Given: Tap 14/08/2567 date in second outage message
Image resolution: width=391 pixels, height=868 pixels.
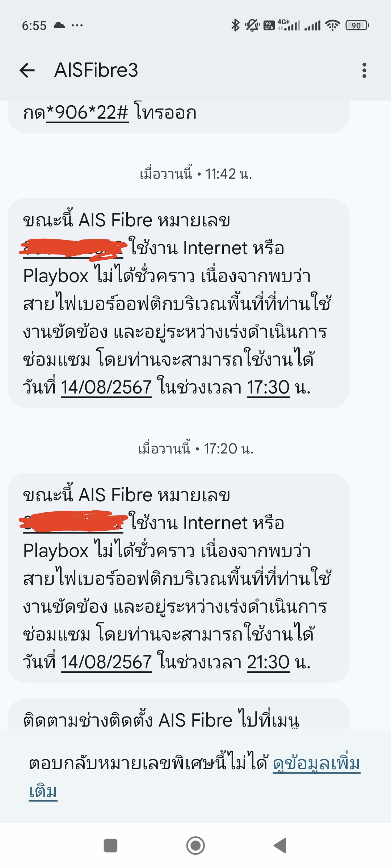Looking at the screenshot, I should click(106, 662).
